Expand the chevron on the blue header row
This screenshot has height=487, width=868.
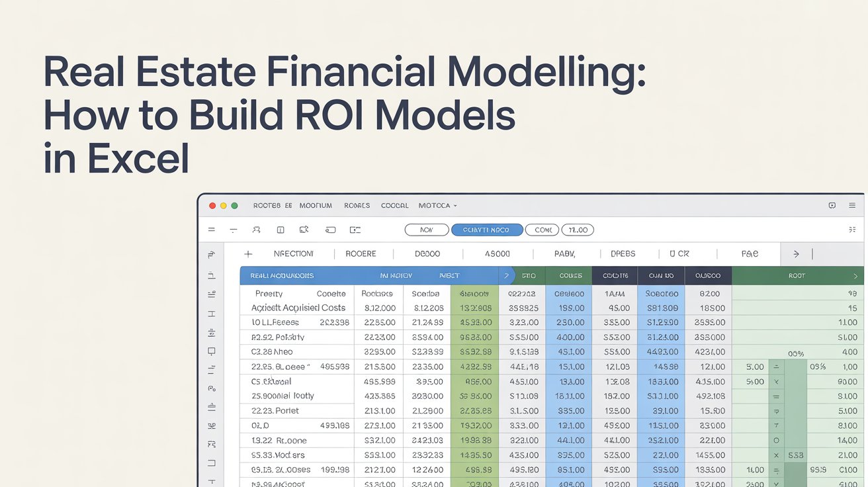(x=505, y=275)
